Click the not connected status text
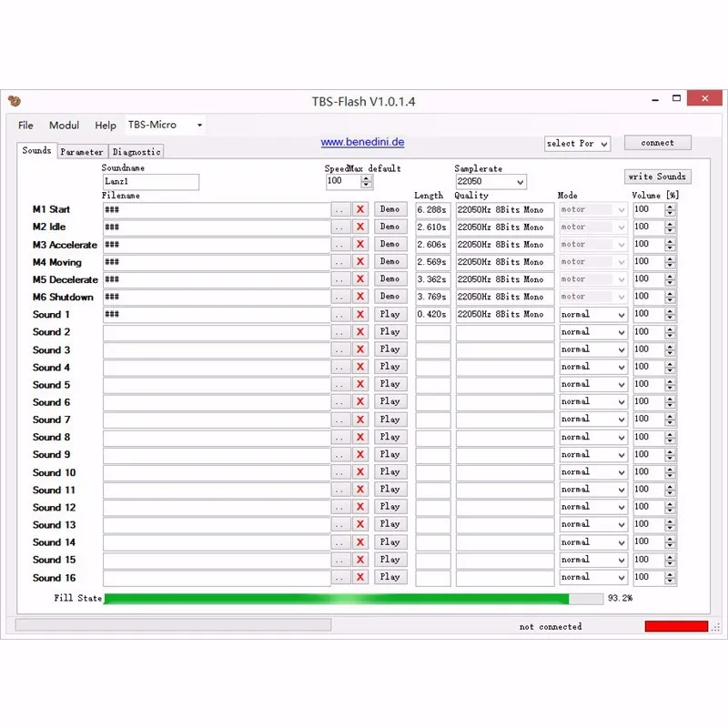The height and width of the screenshot is (728, 728). pos(551,627)
